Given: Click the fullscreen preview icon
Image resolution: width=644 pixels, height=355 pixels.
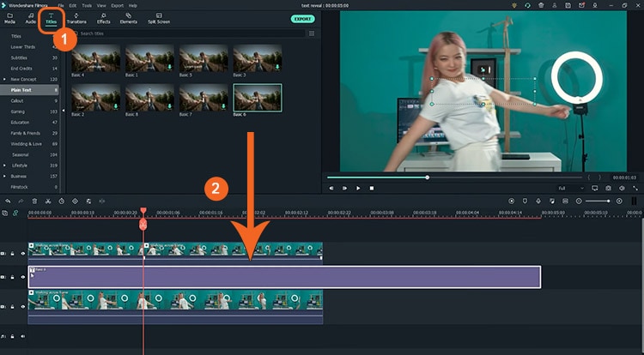Looking at the screenshot, I should (635, 188).
